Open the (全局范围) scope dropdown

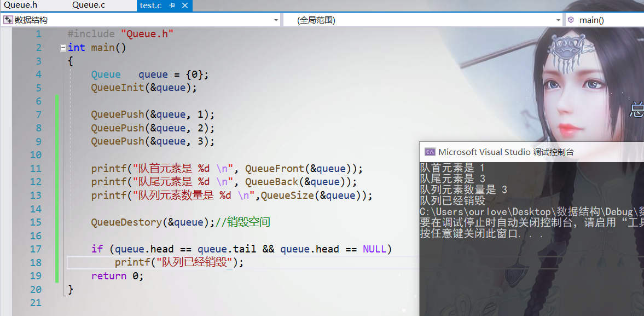tap(558, 20)
